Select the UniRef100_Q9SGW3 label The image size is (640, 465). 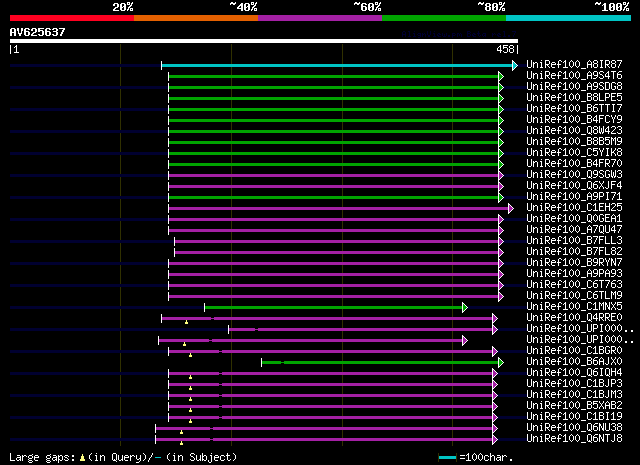click(574, 174)
